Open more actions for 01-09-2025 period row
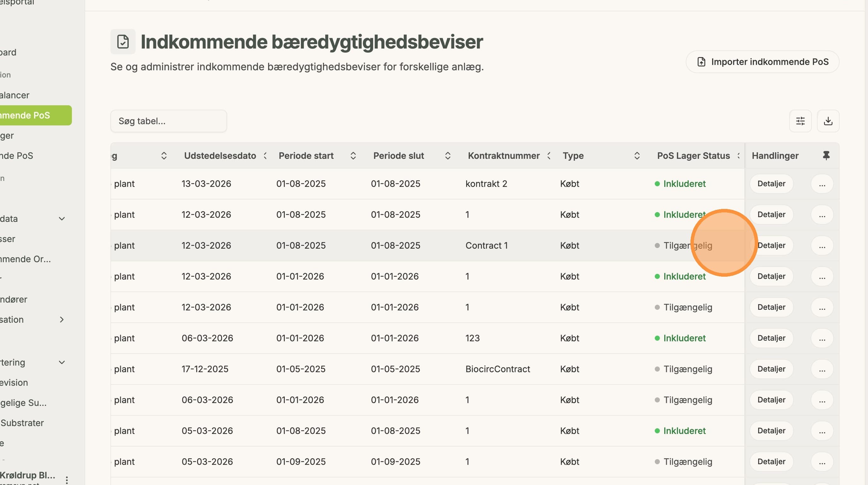The image size is (868, 485). [x=822, y=462]
